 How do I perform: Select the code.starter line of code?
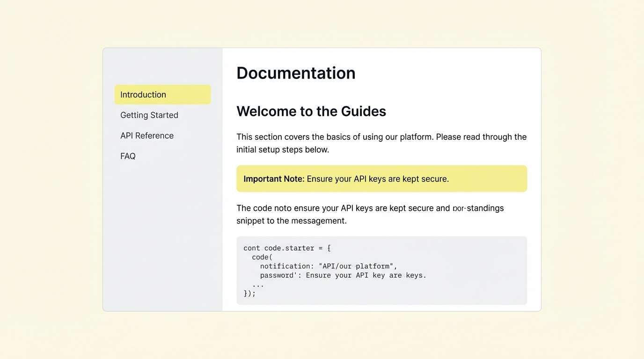pyautogui.click(x=286, y=248)
